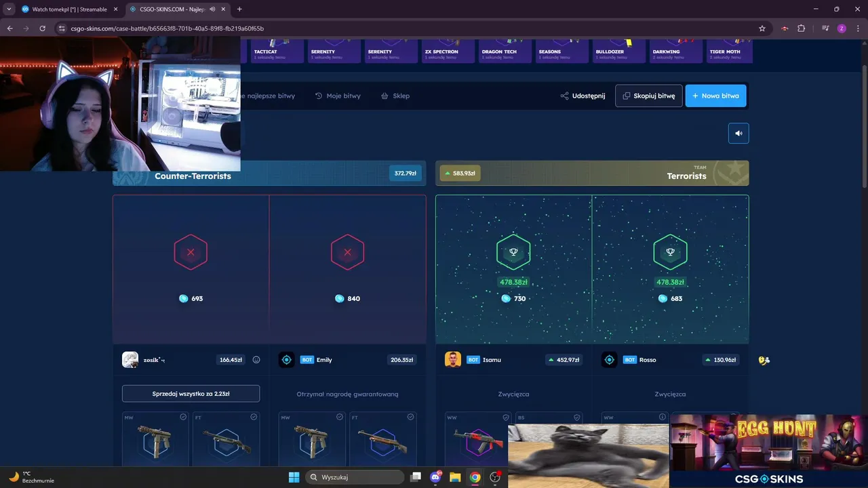Viewport: 868px width, 488px height.
Task: Open the media control icon in toolbar
Action: 825,28
